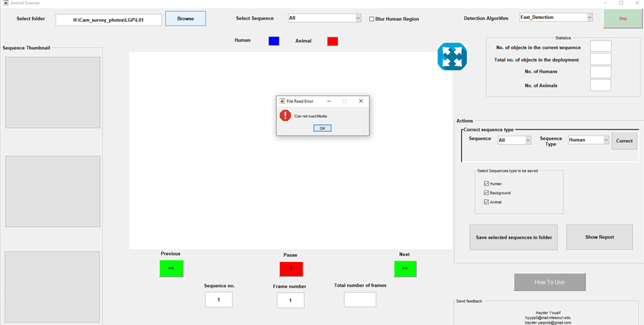Click the folder path input field
This screenshot has width=644, height=325.
tap(109, 20)
